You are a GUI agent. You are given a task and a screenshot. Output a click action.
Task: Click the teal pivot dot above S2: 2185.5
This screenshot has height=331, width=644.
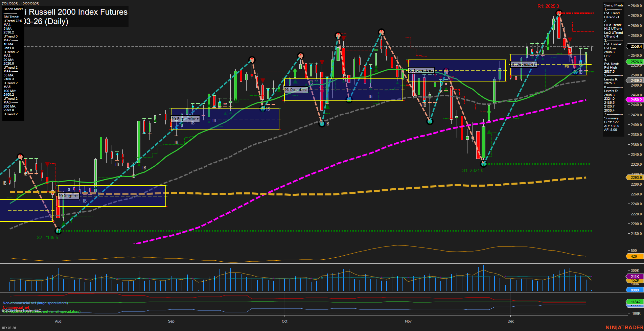58,231
